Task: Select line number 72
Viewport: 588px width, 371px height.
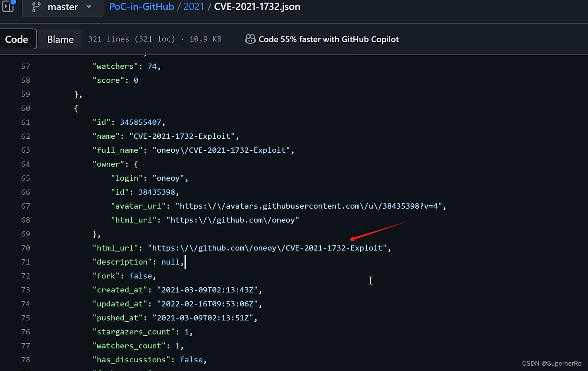Action: coord(26,276)
